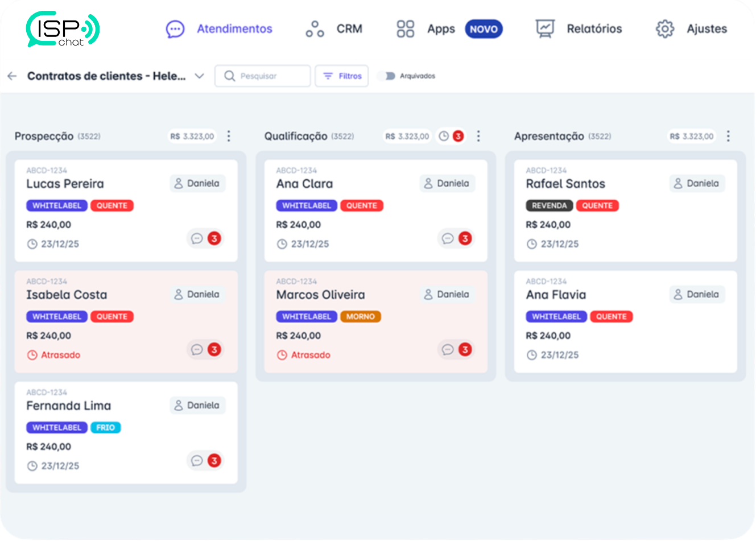Click the R$ 240,00 value on Isabela Costa's card
The width and height of the screenshot is (756, 541).
(x=49, y=336)
